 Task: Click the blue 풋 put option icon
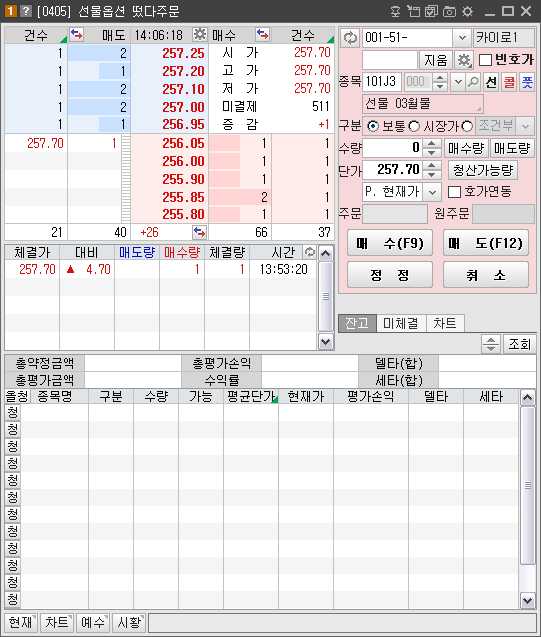[527, 82]
